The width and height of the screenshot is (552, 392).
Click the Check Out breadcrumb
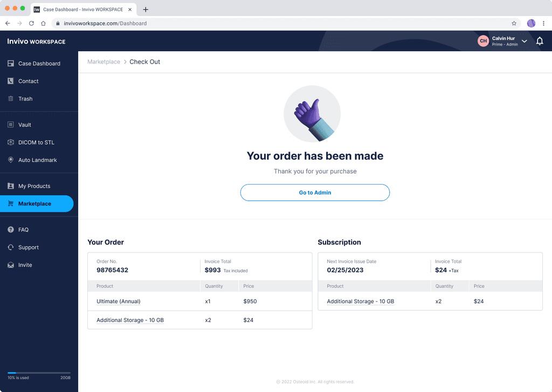pos(144,61)
